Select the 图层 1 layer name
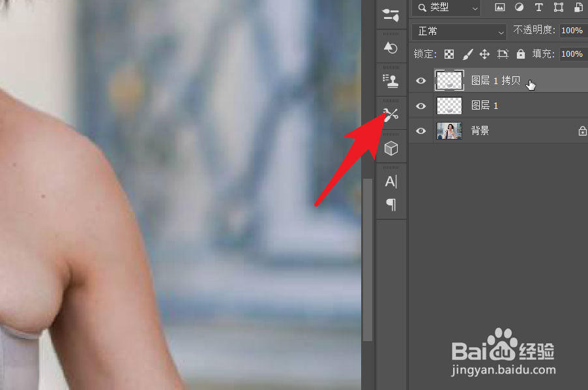The width and height of the screenshot is (588, 390). [x=484, y=106]
